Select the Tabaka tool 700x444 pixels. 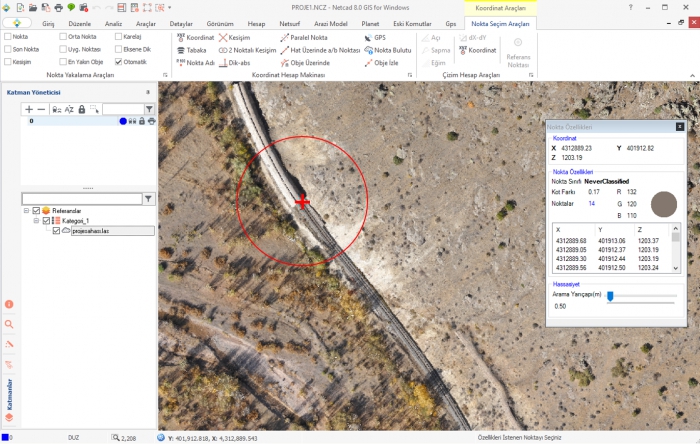coord(192,50)
